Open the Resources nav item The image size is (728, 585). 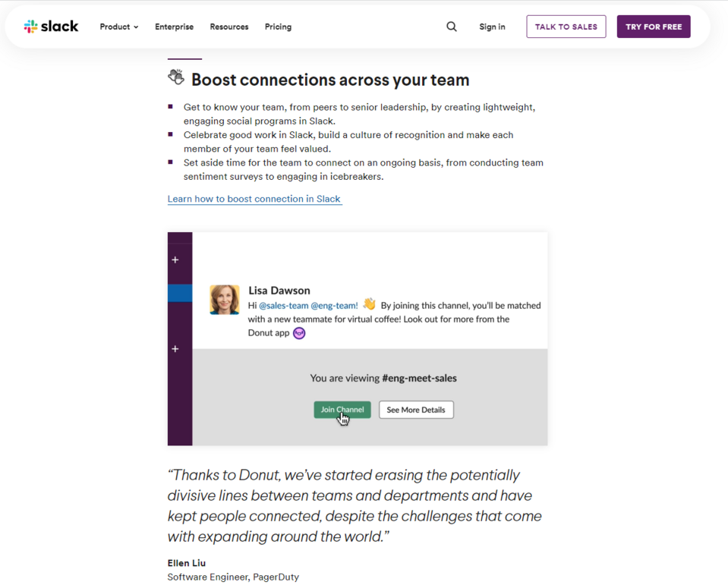(229, 27)
